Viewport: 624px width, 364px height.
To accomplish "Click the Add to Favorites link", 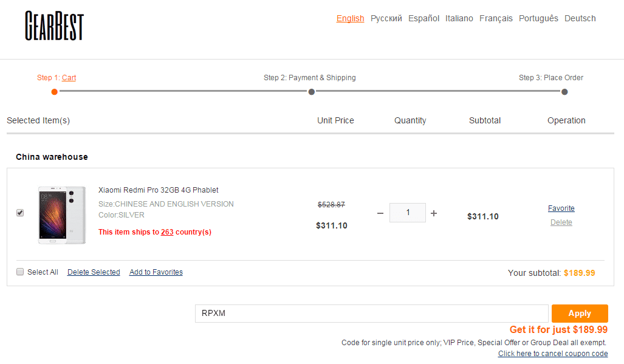I will pos(156,272).
